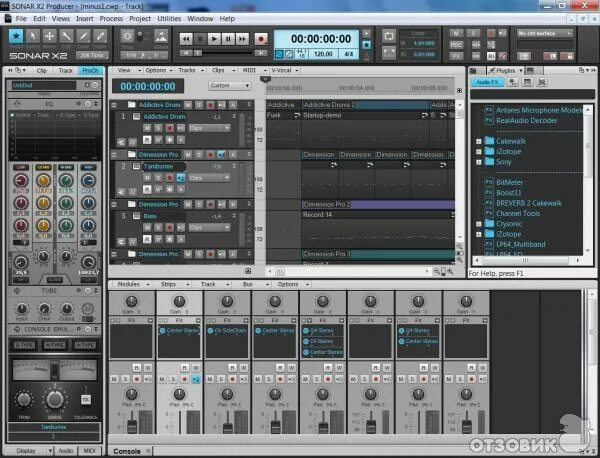Click the track view time display 00:00:00:00
The width and height of the screenshot is (600, 458).
click(148, 86)
